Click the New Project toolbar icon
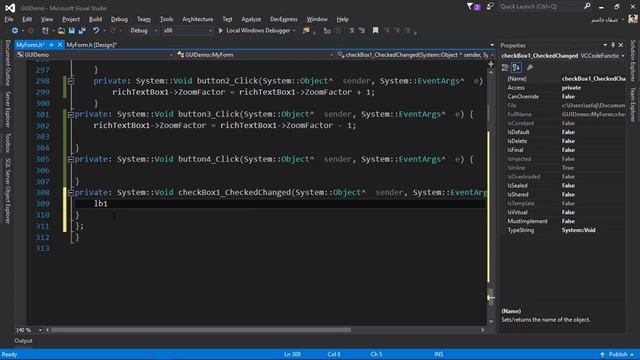 [45, 31]
